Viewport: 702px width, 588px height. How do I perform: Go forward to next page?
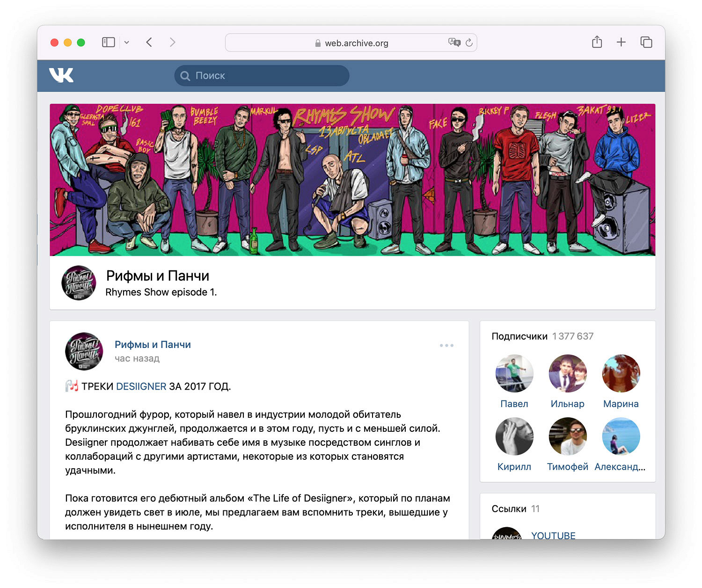172,43
